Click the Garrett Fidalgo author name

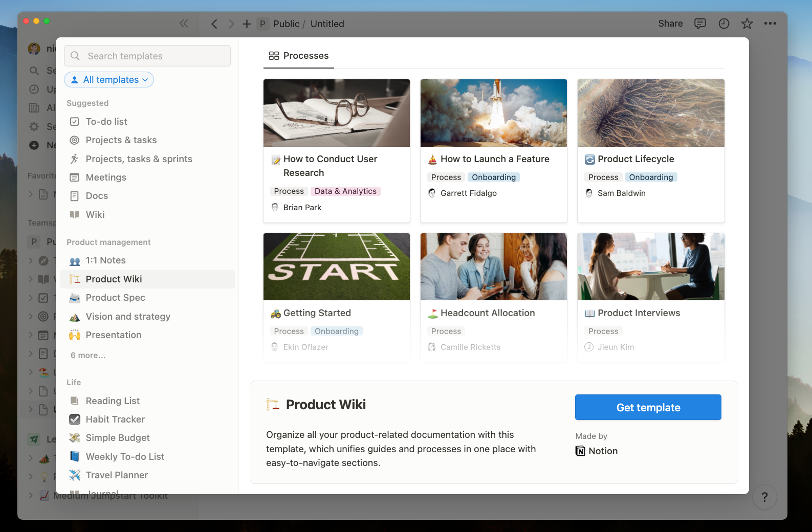[469, 193]
